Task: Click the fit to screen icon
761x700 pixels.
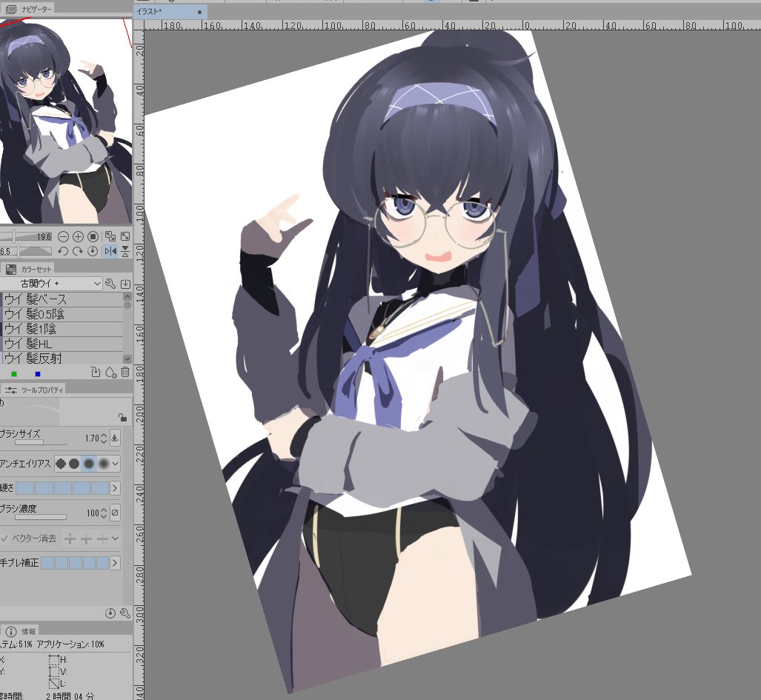Action: tap(125, 236)
